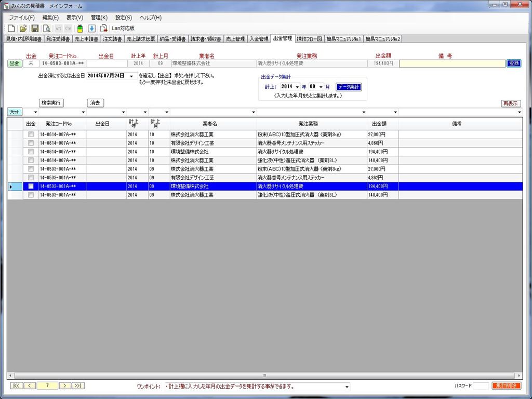The image size is (532, 399).
Task: Open the 編集(E) menu
Action: point(50,18)
